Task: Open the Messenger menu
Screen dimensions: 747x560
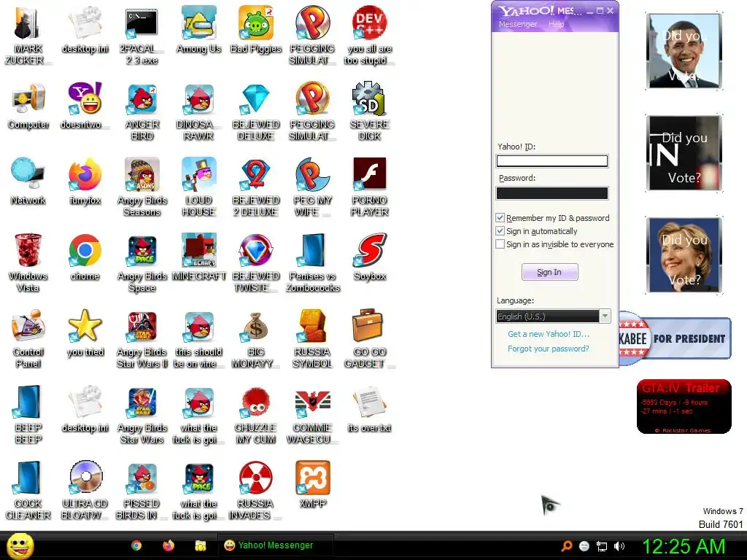Action: pyautogui.click(x=517, y=24)
